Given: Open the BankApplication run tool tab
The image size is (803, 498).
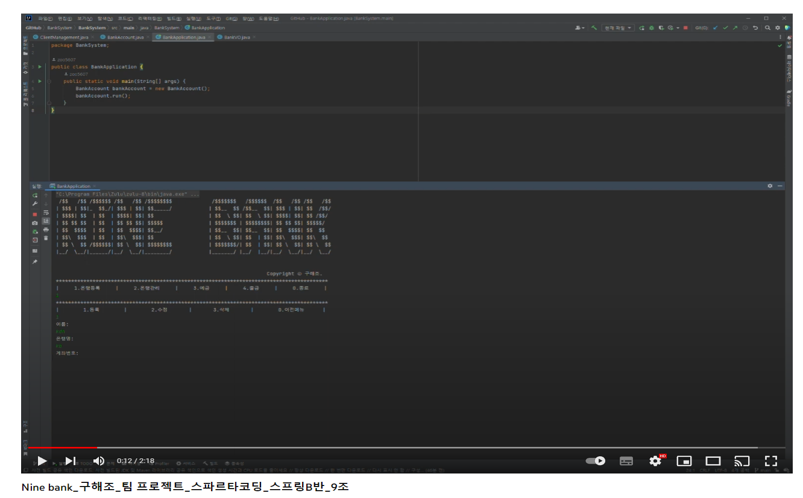Looking at the screenshot, I should tap(73, 186).
